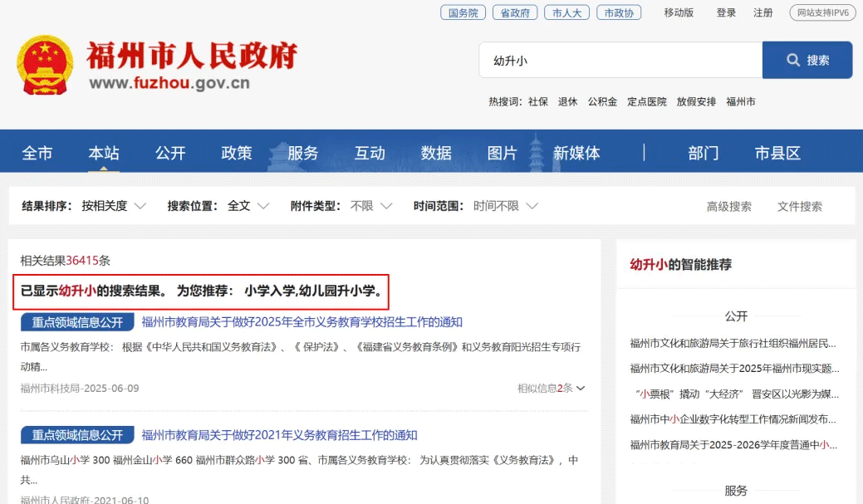
Task: Click the 重点领域信息公开 badge on first result
Action: [76, 322]
